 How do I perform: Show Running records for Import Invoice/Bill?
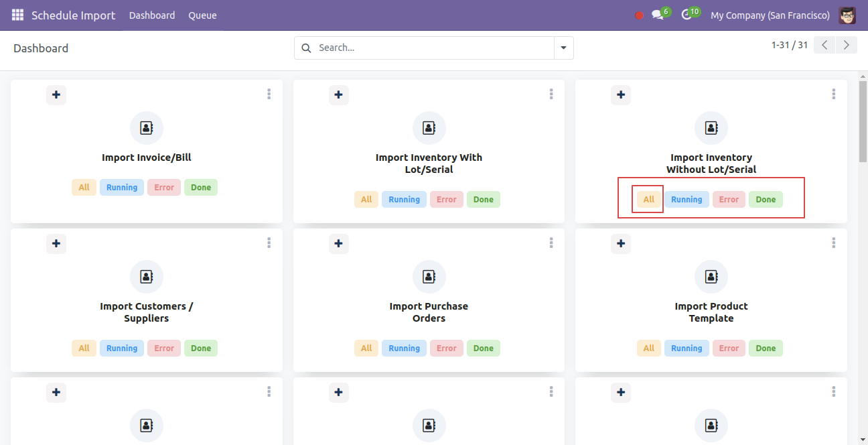click(122, 188)
